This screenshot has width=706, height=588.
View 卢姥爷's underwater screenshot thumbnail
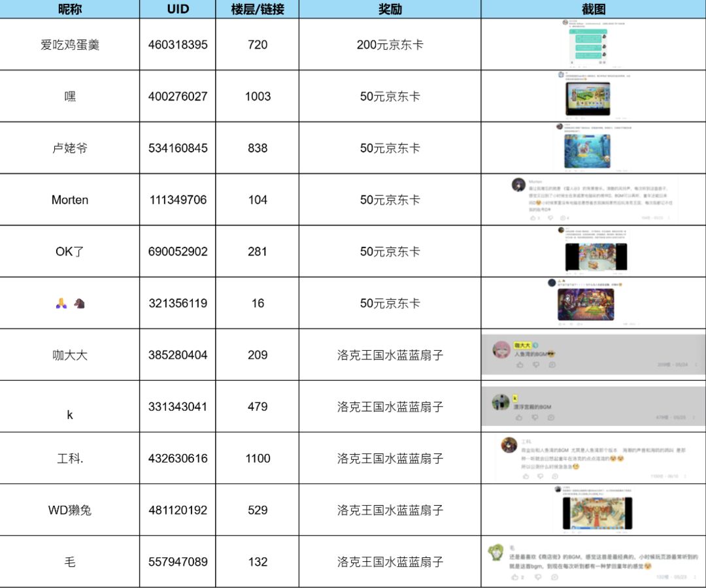[x=587, y=151]
